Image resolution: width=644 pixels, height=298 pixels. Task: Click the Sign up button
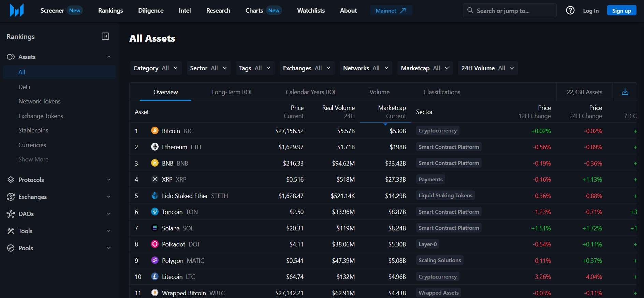tap(621, 11)
